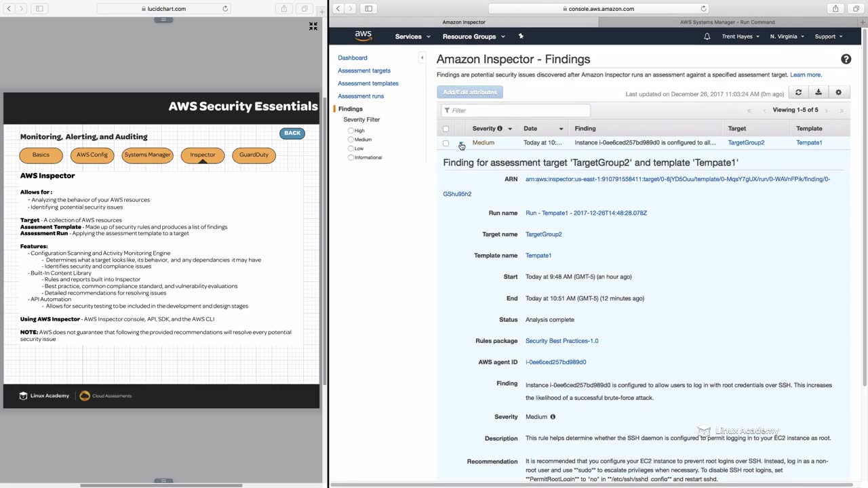The image size is (868, 488).
Task: Open the Systems Manager slide section
Action: point(147,155)
